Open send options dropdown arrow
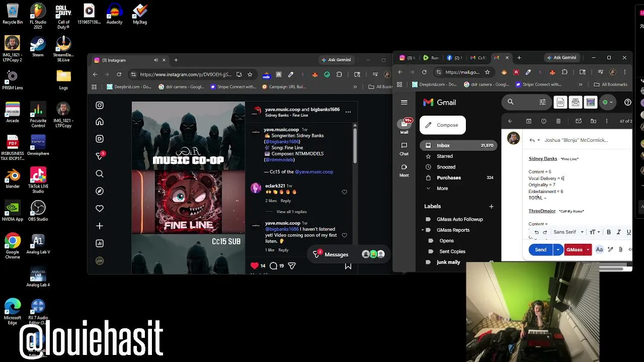The image size is (644, 362). (557, 250)
